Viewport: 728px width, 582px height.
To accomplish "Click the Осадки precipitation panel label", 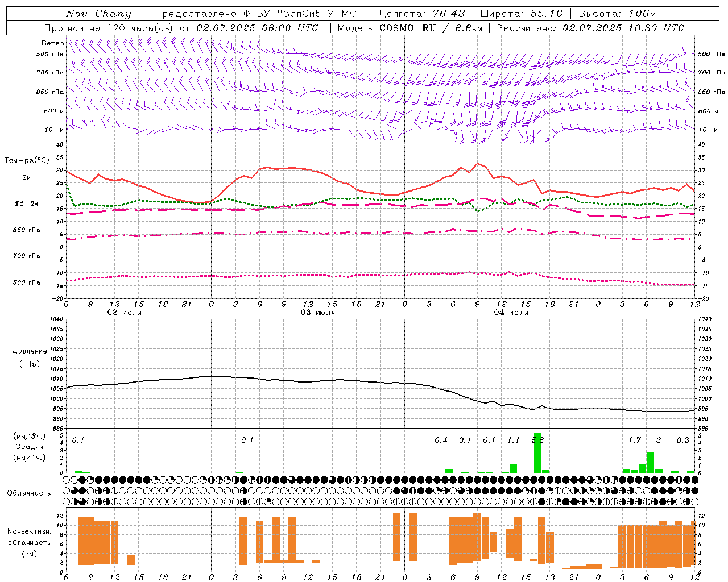I will [30, 447].
